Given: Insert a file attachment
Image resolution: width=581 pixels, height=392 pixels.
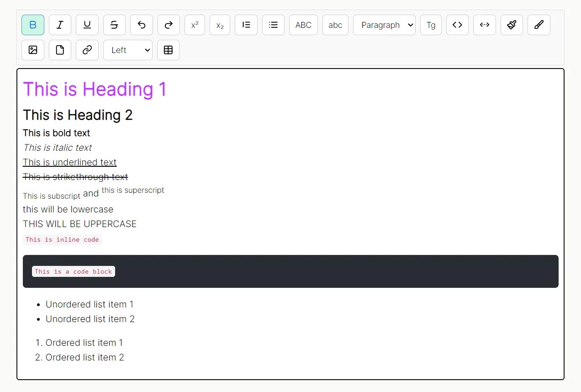Looking at the screenshot, I should click(x=60, y=50).
